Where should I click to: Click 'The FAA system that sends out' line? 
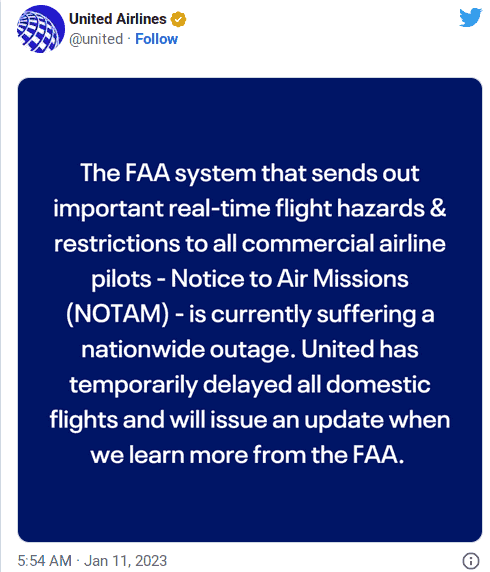[x=250, y=173]
